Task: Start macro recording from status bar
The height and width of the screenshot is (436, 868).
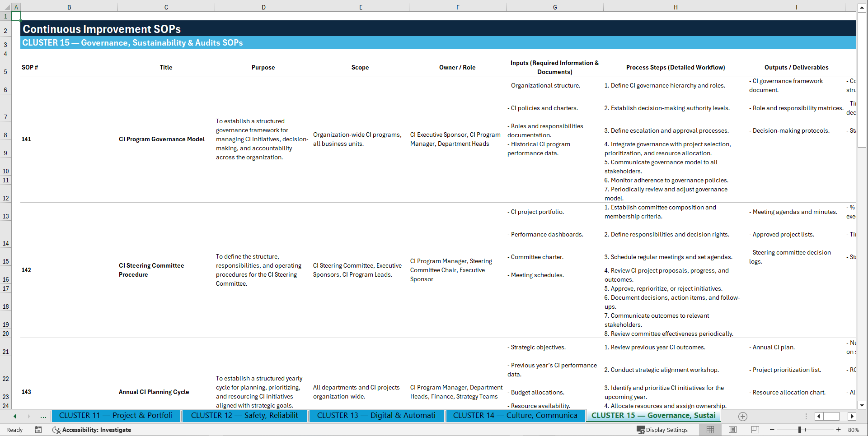Action: (x=38, y=430)
